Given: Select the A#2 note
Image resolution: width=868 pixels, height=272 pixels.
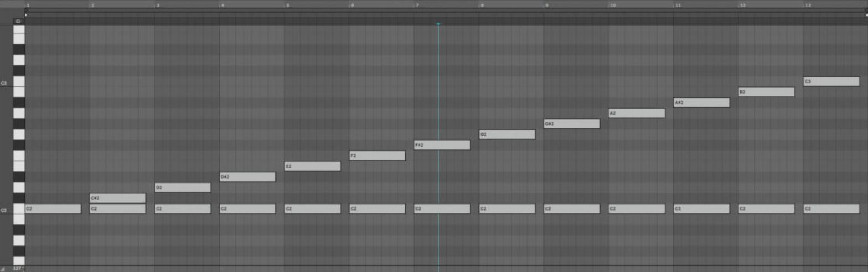Looking at the screenshot, I should (701, 102).
